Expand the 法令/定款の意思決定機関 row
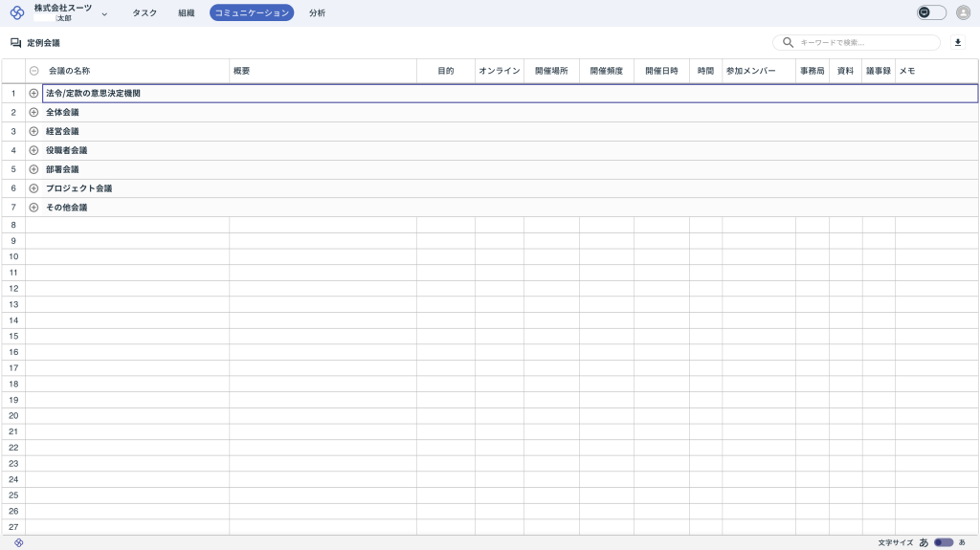The width and height of the screenshot is (980, 550). [33, 94]
